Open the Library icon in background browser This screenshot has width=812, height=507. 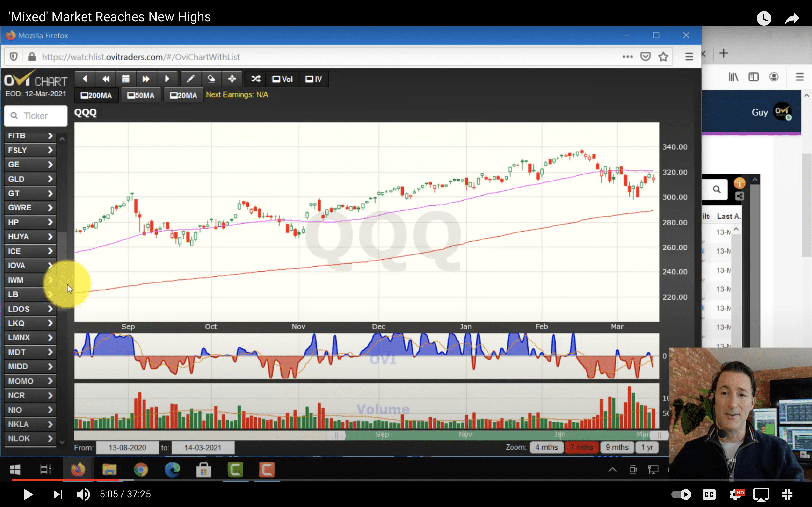tap(733, 77)
